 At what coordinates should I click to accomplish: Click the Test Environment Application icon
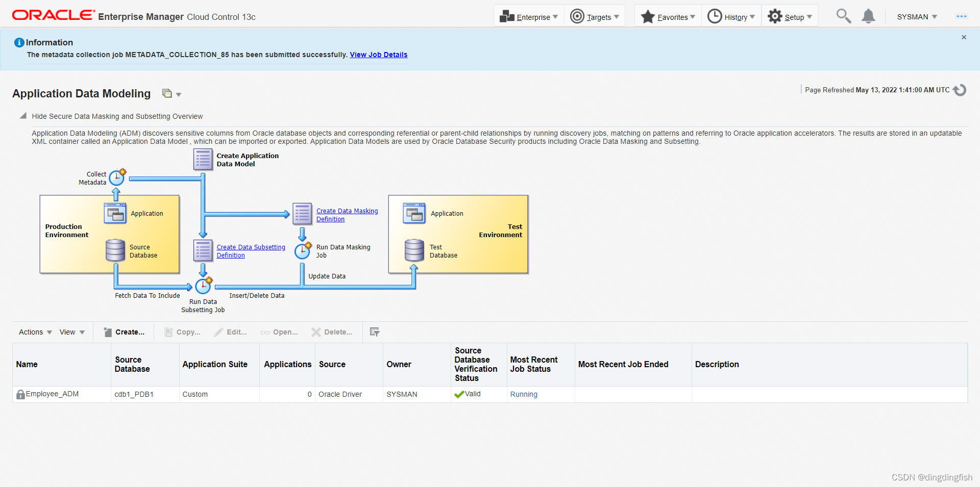[414, 213]
